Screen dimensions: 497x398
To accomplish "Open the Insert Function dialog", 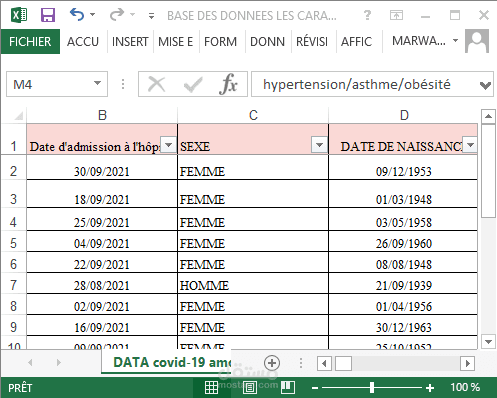I will [229, 84].
